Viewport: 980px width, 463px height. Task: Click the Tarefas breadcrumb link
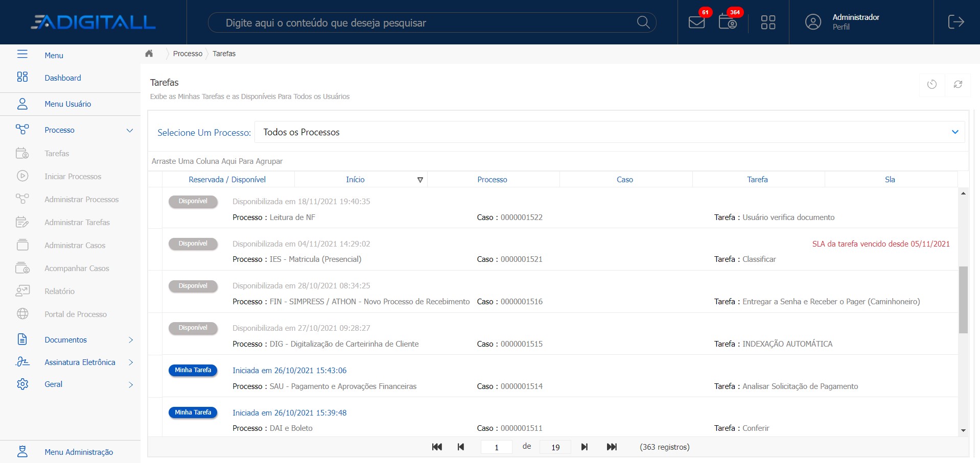[x=224, y=54]
